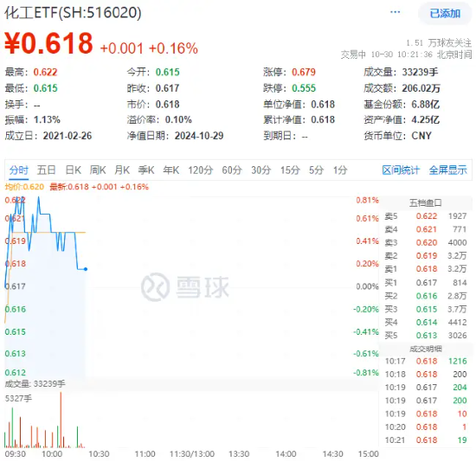Choose the 30分 interval tab
The image size is (476, 462).
(261, 170)
